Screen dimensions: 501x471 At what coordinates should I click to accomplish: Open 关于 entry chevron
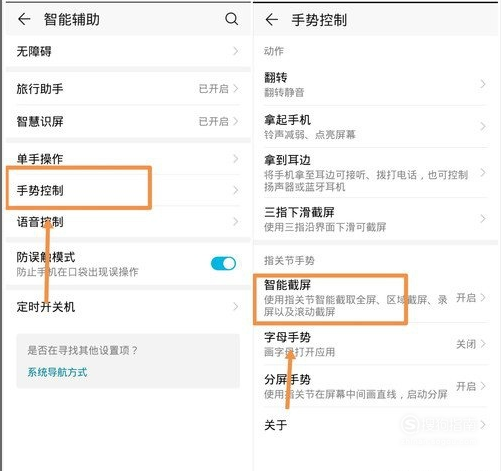click(x=483, y=425)
